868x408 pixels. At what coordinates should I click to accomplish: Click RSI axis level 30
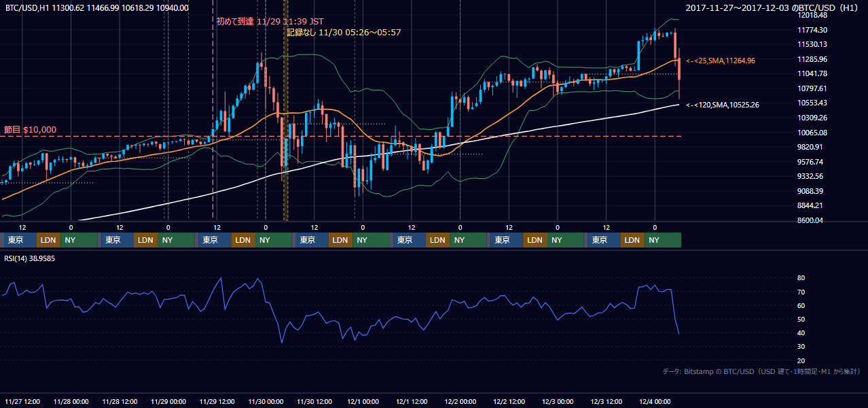pos(801,347)
